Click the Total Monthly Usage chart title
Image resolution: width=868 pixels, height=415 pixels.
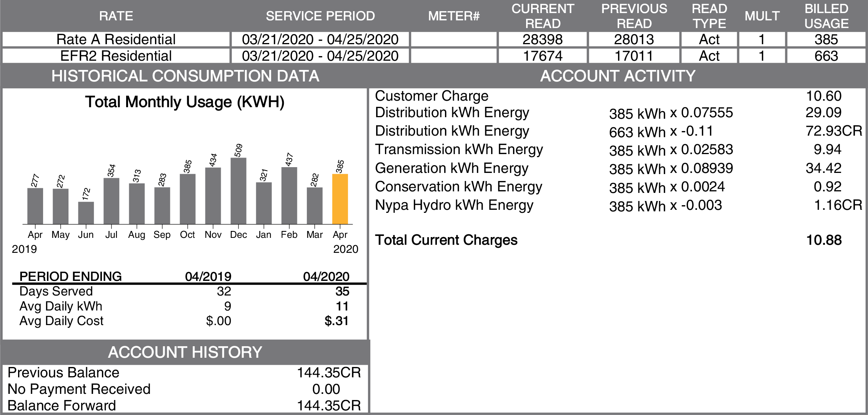pyautogui.click(x=185, y=102)
